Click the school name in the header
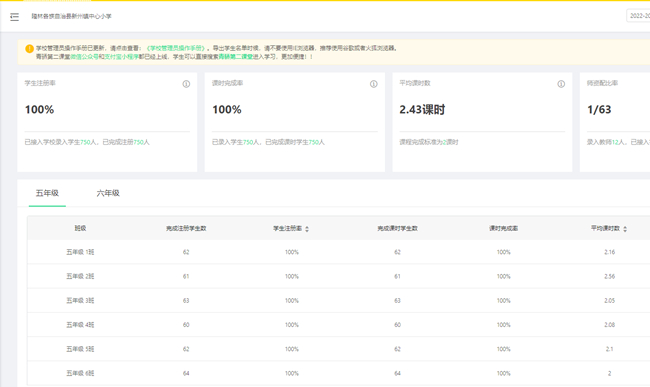 coord(71,16)
